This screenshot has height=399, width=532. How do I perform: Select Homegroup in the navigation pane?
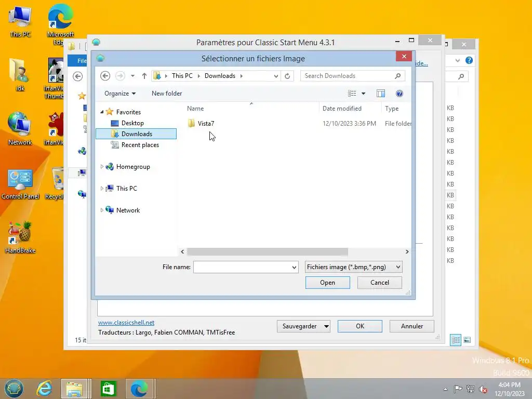pos(133,167)
